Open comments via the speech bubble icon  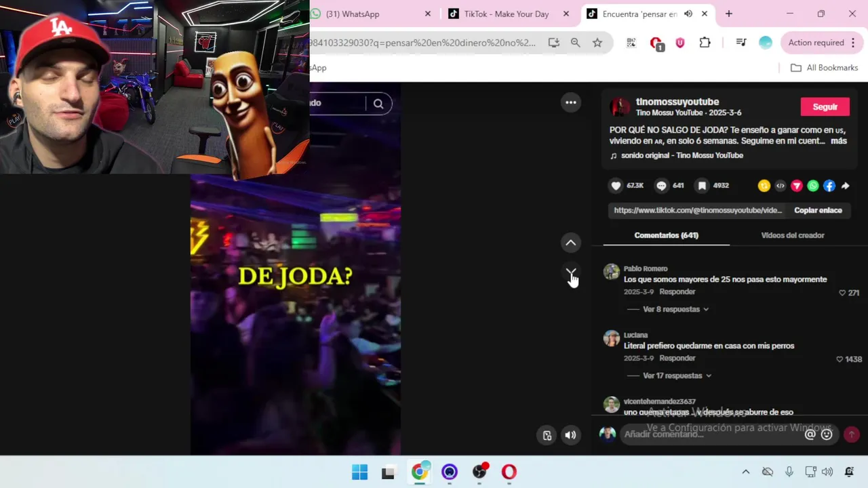(x=661, y=186)
